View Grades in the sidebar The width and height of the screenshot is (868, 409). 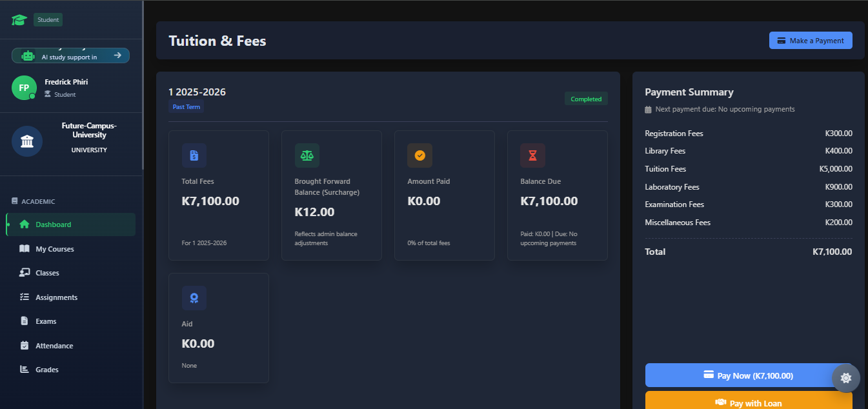(47, 370)
